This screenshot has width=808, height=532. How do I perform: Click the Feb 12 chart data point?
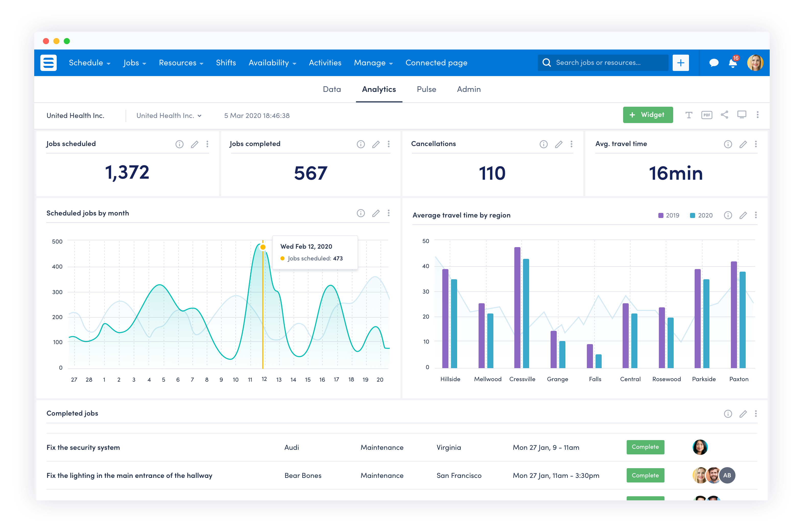(263, 247)
